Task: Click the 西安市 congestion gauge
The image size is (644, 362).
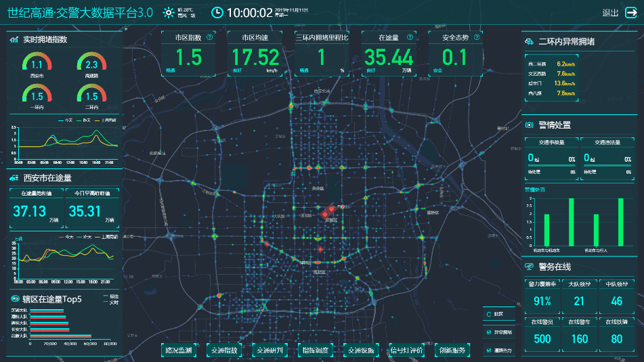Action: [x=37, y=66]
